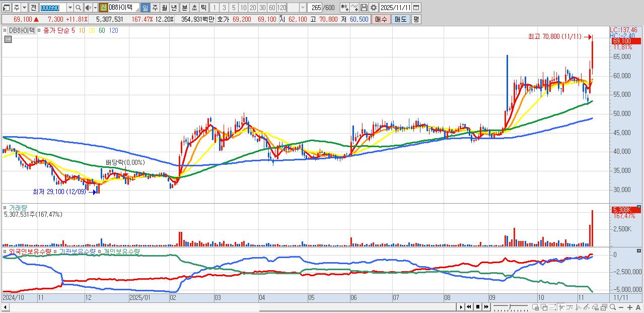Click the stock search magnifier icon
The width and height of the screenshot is (644, 313).
pos(79,8)
